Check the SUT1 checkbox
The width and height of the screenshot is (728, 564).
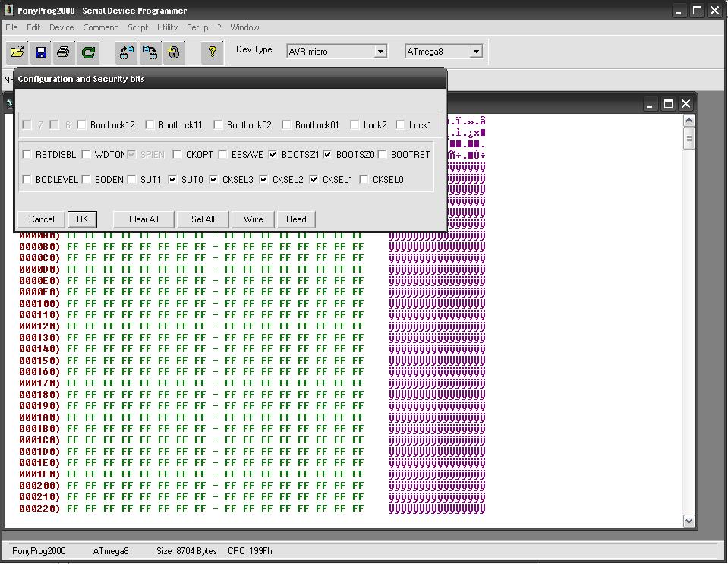coord(131,180)
